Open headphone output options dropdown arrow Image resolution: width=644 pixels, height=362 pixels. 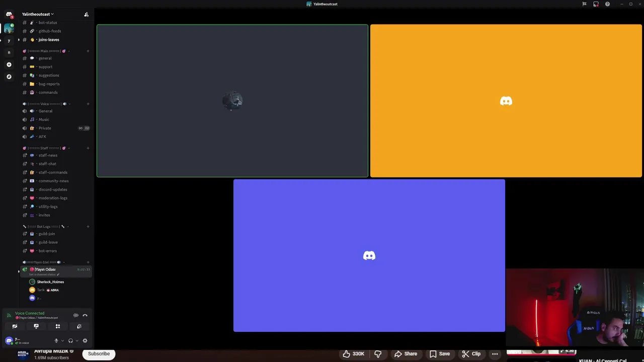[x=76, y=341]
